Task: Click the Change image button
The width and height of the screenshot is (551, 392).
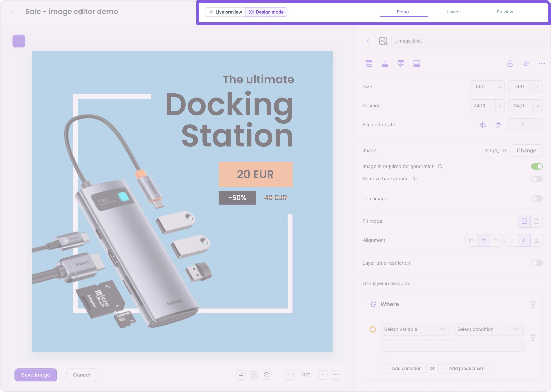Action: pos(526,150)
